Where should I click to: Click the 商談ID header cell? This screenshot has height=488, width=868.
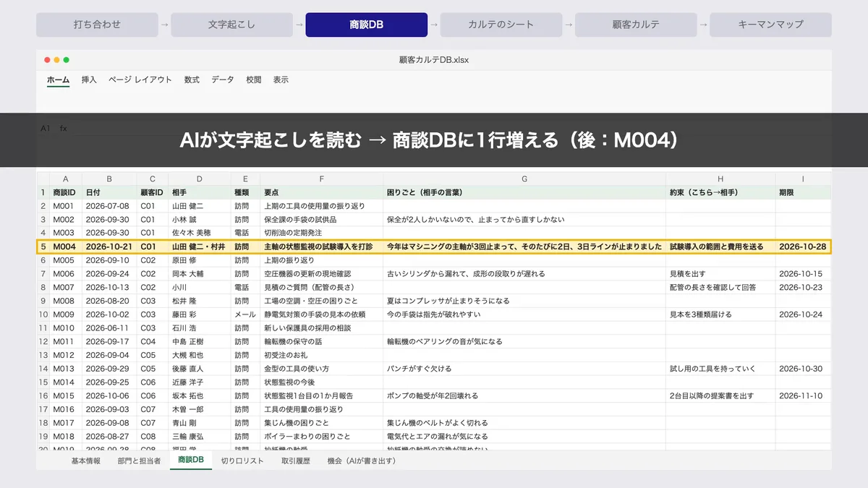[66, 193]
